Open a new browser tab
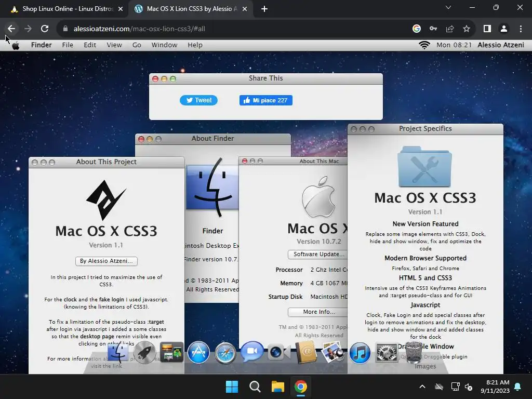Image resolution: width=532 pixels, height=399 pixels. coord(264,9)
